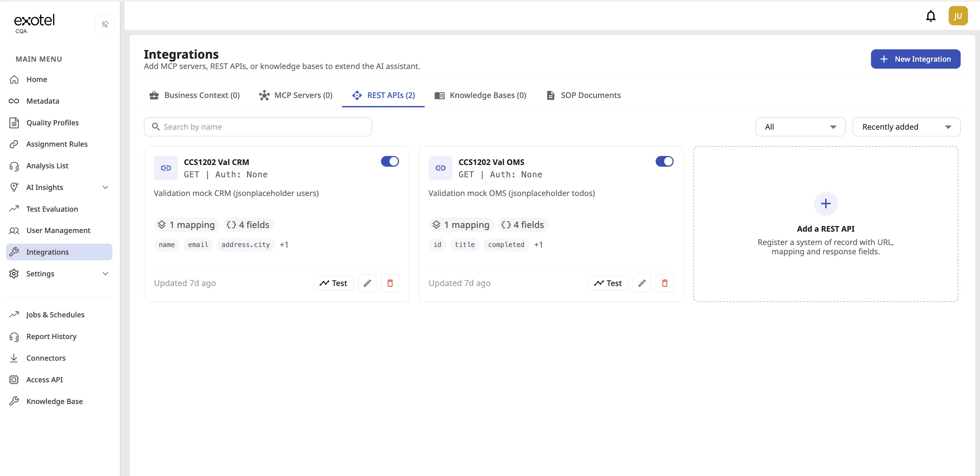The width and height of the screenshot is (980, 476).
Task: Open the JU user avatar menu
Action: [x=958, y=16]
